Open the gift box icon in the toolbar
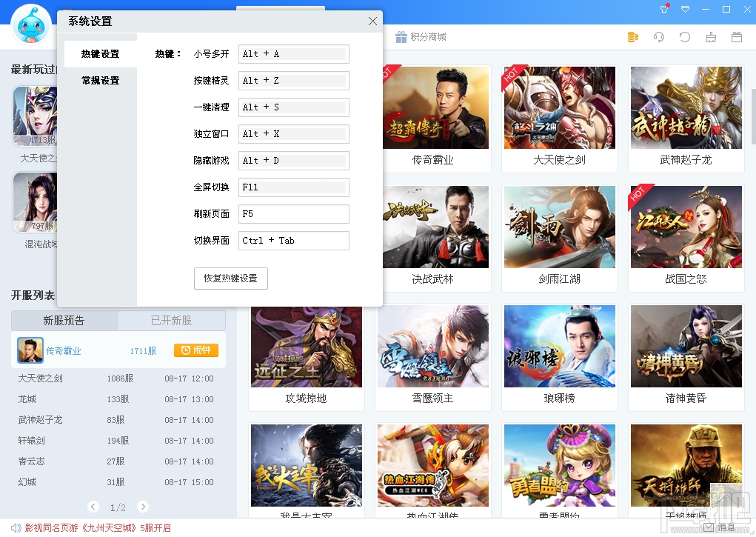Image resolution: width=756 pixels, height=537 pixels. tap(736, 36)
